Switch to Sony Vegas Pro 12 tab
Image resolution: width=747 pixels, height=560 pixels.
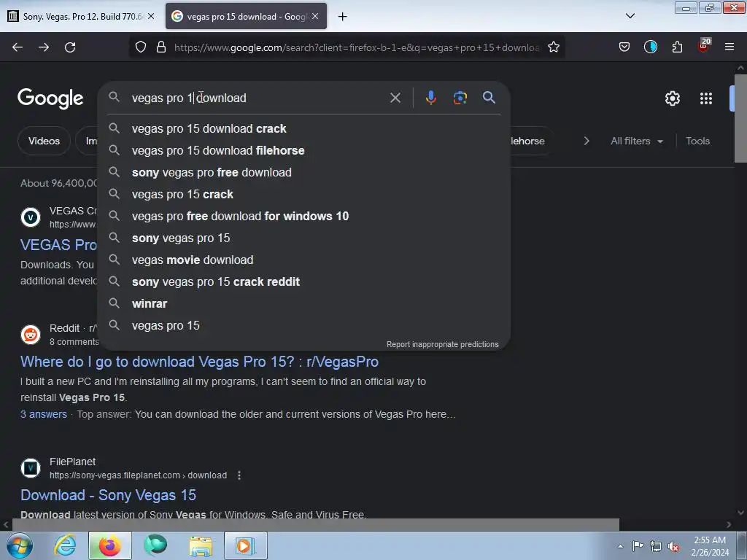click(x=82, y=16)
